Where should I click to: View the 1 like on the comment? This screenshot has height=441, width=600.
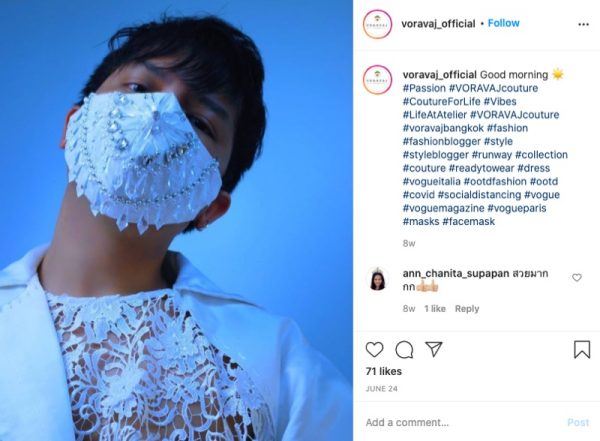[435, 309]
